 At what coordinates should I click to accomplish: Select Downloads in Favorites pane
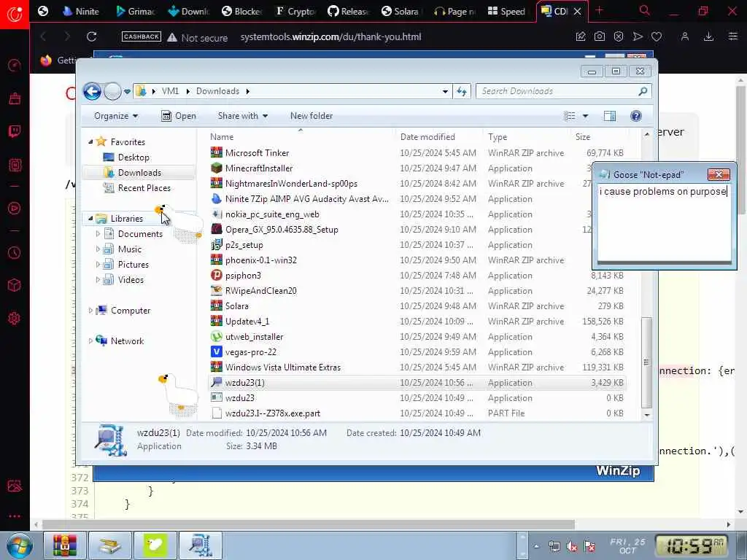click(139, 173)
